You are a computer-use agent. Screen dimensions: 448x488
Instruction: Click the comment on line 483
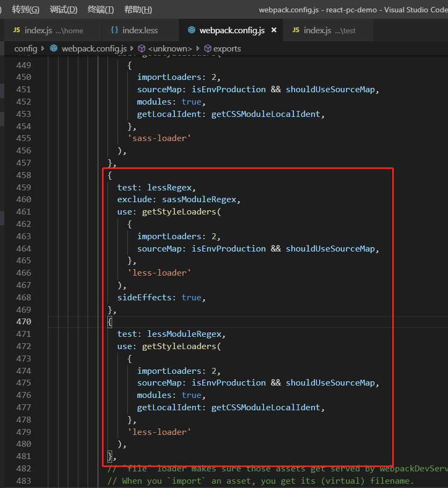click(260, 481)
